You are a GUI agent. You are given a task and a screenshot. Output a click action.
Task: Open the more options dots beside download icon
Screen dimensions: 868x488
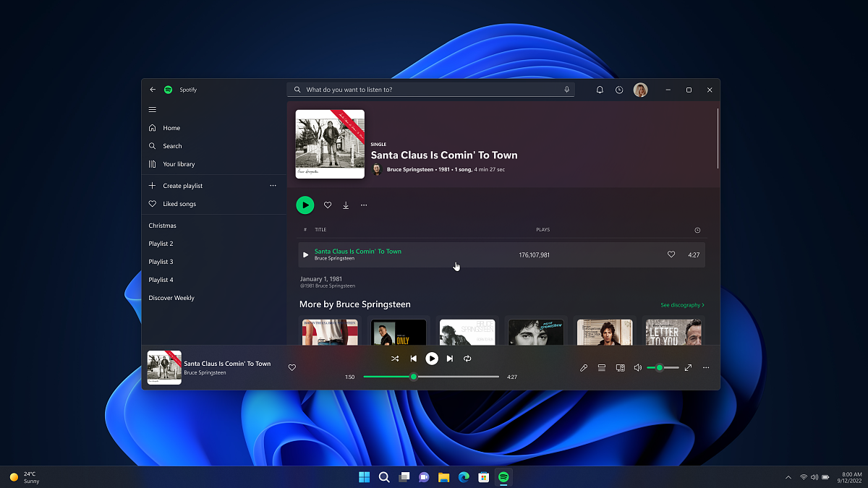click(364, 205)
